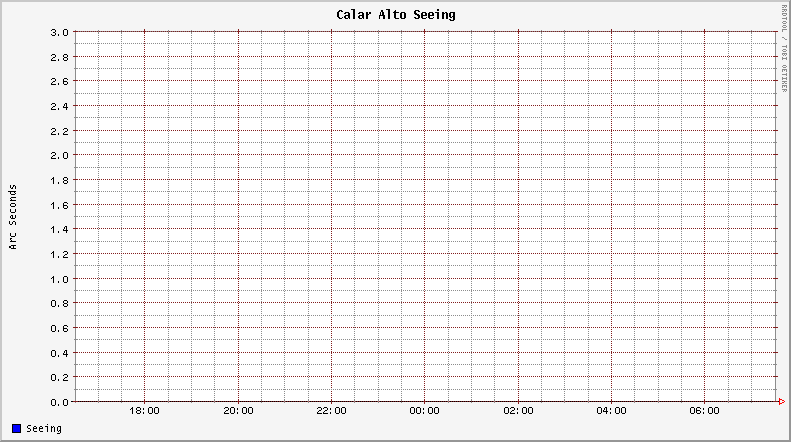Click the 'Arc Seconds' y-axis label
Viewport: 791px width, 442px height.
coord(13,216)
